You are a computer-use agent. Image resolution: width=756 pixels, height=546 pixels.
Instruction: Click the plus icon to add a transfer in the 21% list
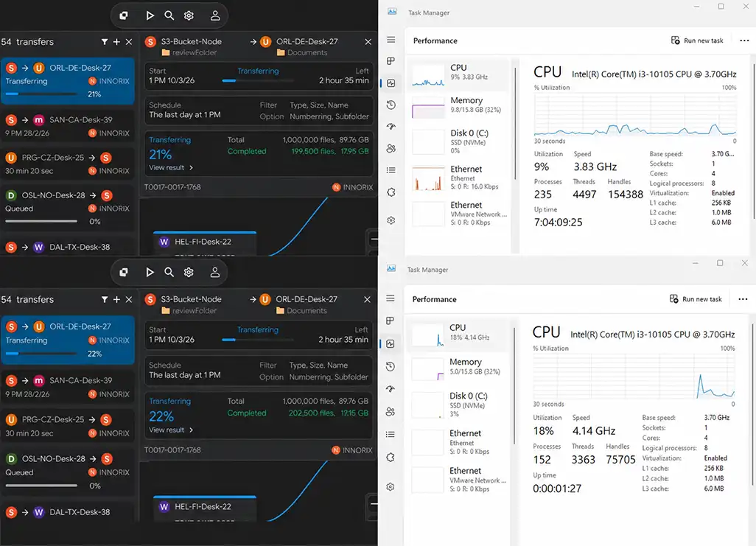116,42
